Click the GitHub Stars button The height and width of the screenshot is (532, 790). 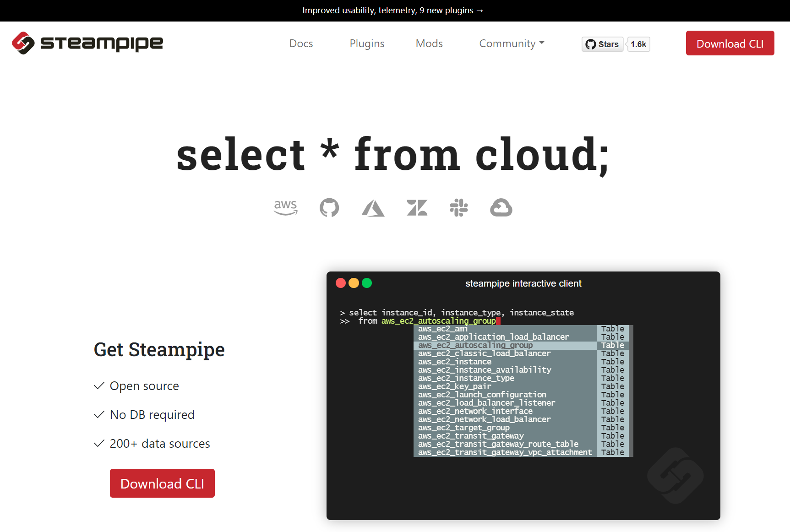[602, 44]
